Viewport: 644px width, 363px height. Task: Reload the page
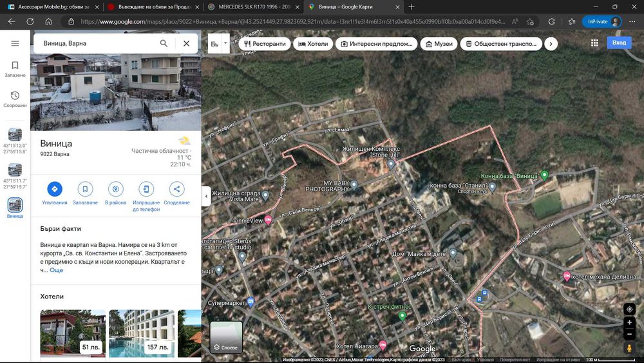point(30,21)
